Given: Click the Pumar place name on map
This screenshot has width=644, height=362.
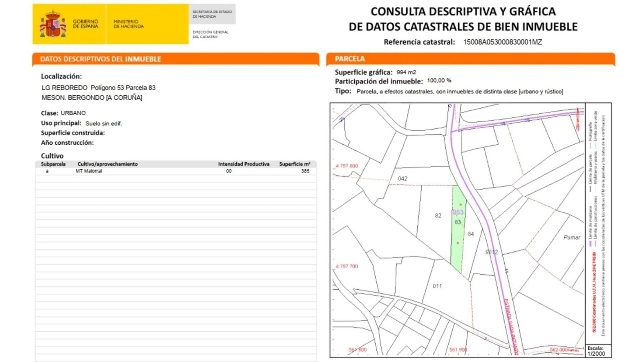Looking at the screenshot, I should click(x=572, y=237).
